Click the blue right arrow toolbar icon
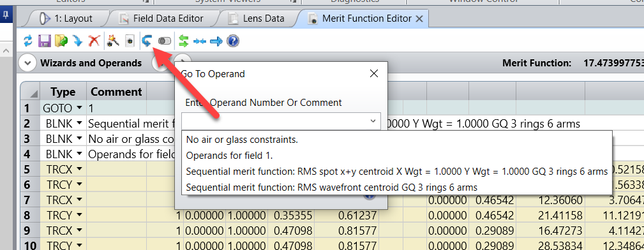 (216, 41)
